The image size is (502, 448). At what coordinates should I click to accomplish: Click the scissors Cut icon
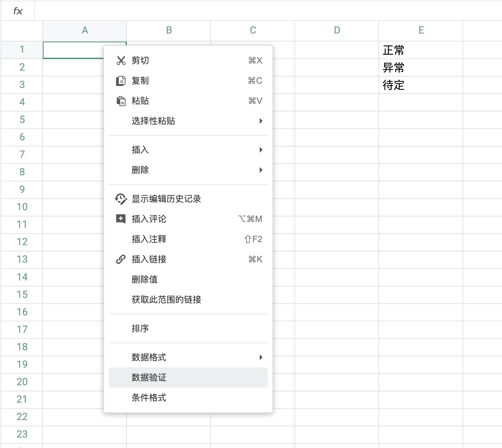(x=121, y=60)
